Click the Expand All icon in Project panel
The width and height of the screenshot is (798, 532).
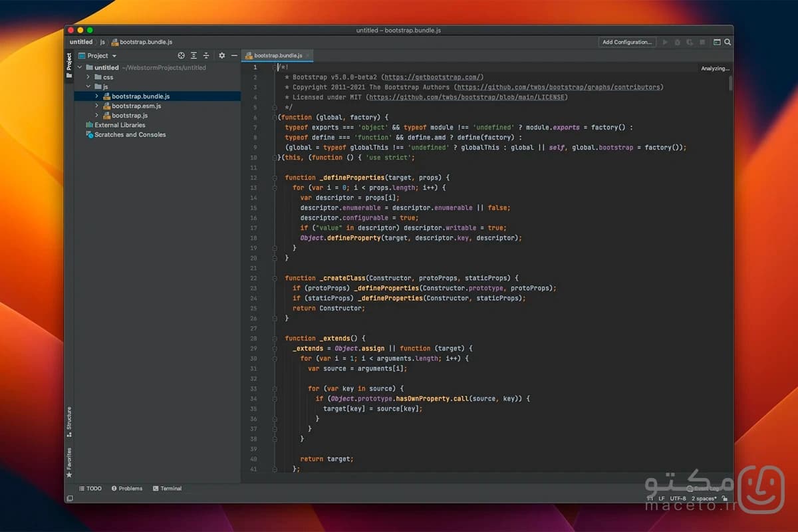pyautogui.click(x=194, y=56)
